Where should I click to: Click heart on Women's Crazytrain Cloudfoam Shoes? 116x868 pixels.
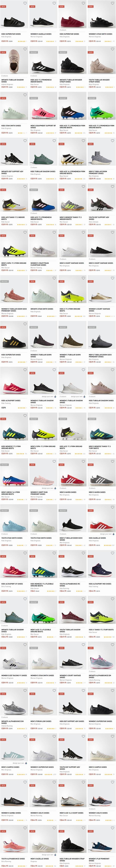click(x=54, y=233)
